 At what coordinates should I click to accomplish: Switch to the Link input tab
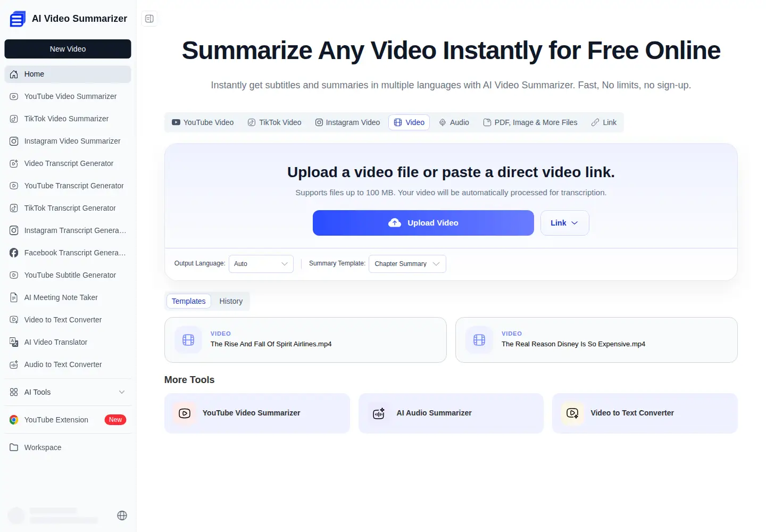[604, 122]
